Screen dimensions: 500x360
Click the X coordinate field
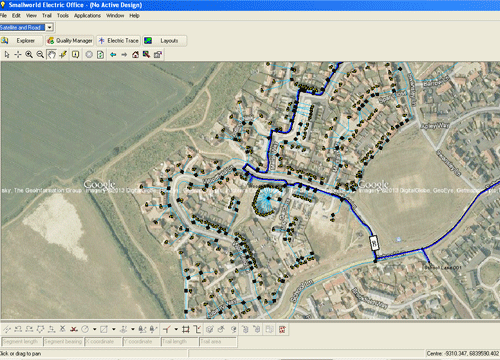coord(103,342)
